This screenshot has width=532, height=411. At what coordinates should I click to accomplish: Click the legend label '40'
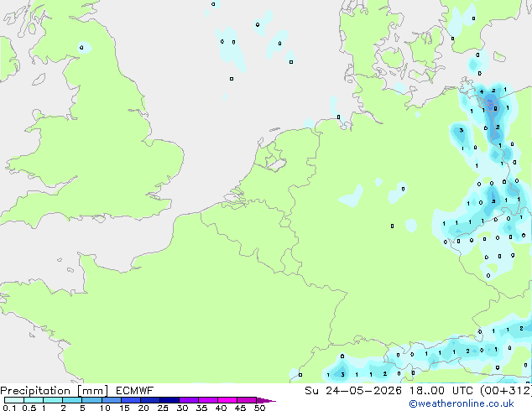coord(222,408)
